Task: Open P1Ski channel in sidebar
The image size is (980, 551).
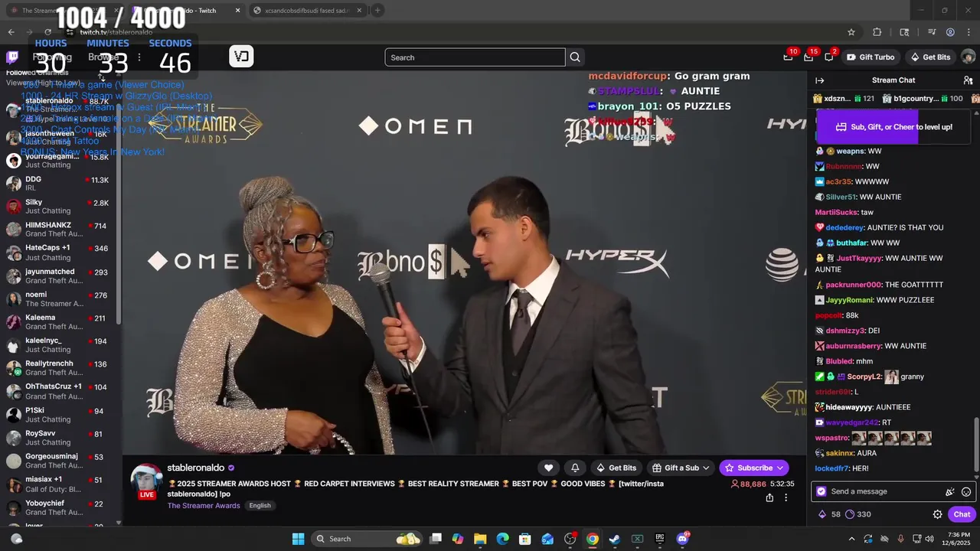Action: [x=60, y=415]
